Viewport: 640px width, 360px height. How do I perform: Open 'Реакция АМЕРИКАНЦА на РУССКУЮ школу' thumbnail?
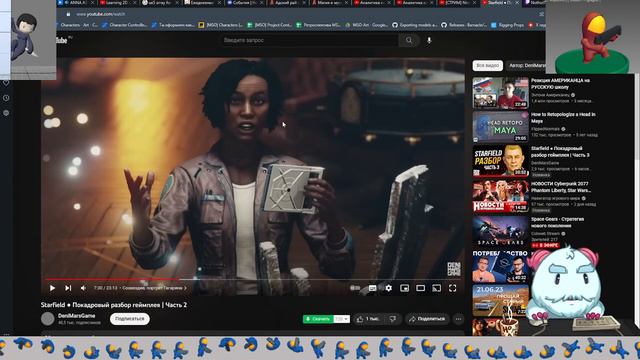(500, 93)
